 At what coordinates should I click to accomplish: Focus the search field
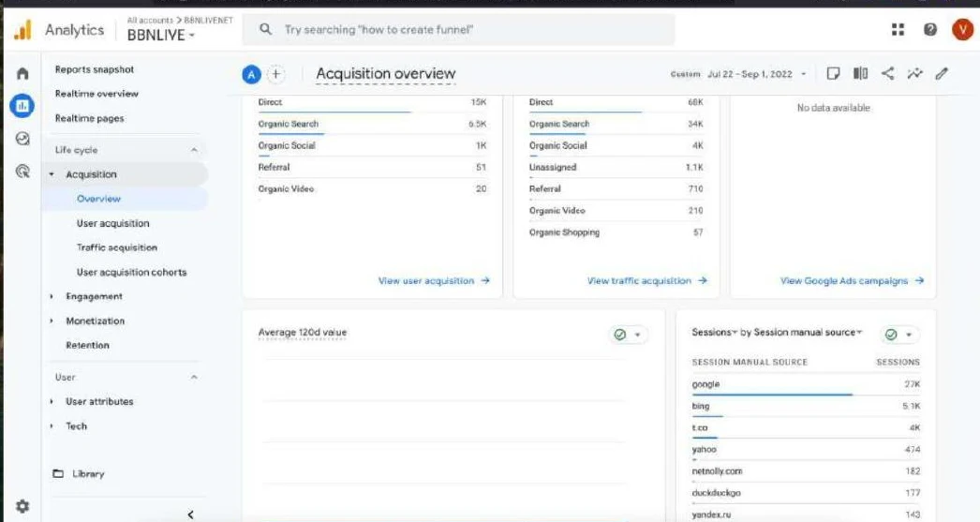[459, 29]
